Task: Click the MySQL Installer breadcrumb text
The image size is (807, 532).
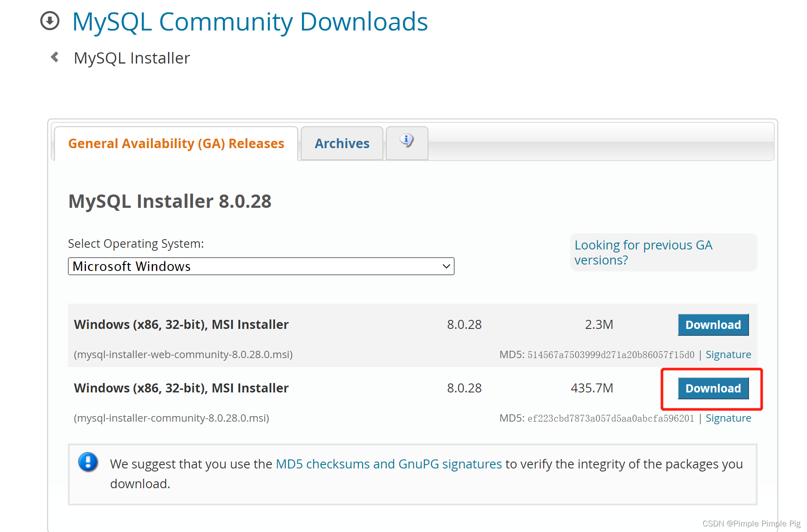Action: 132,58
